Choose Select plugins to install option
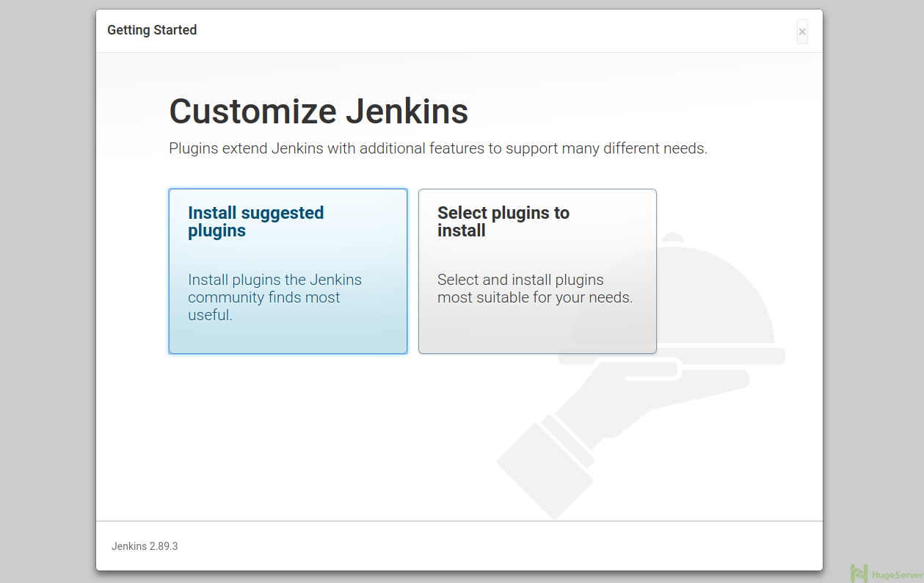This screenshot has width=924, height=583. (537, 271)
